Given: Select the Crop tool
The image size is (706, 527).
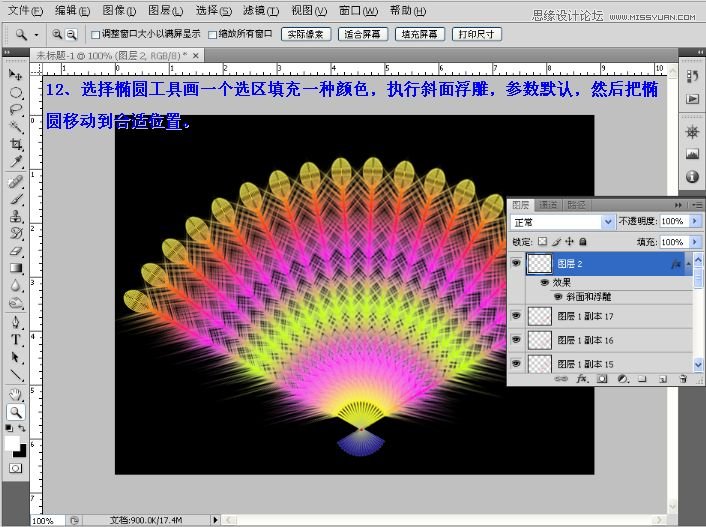Looking at the screenshot, I should pos(15,144).
